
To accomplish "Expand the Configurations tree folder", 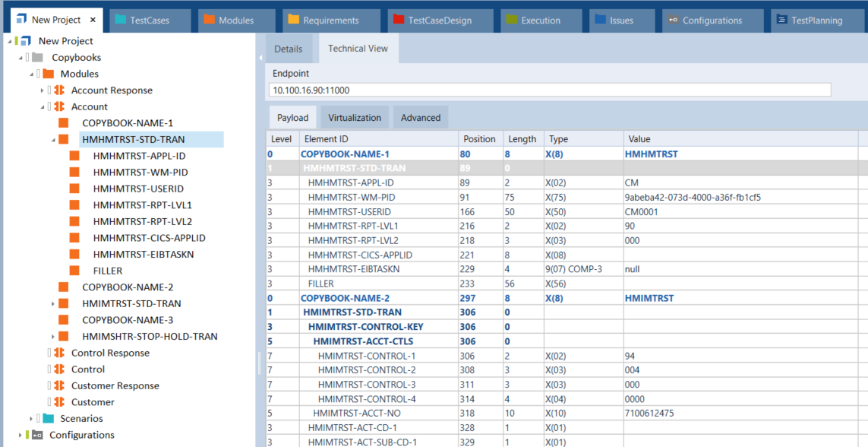I will (x=21, y=436).
